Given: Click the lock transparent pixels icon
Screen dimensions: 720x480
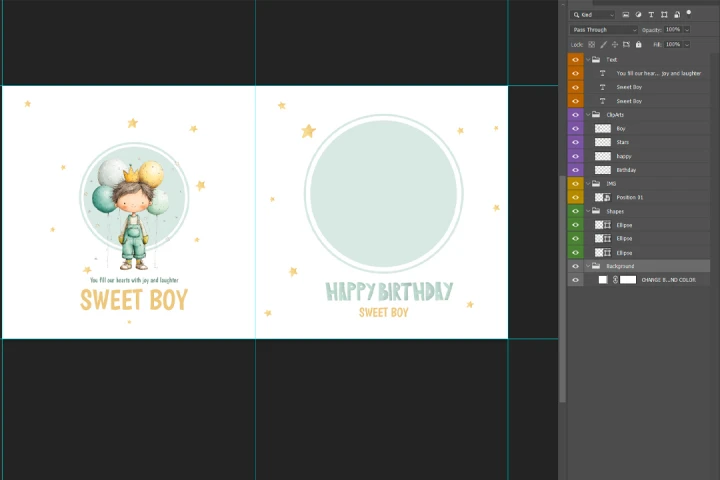Looking at the screenshot, I should coord(591,44).
